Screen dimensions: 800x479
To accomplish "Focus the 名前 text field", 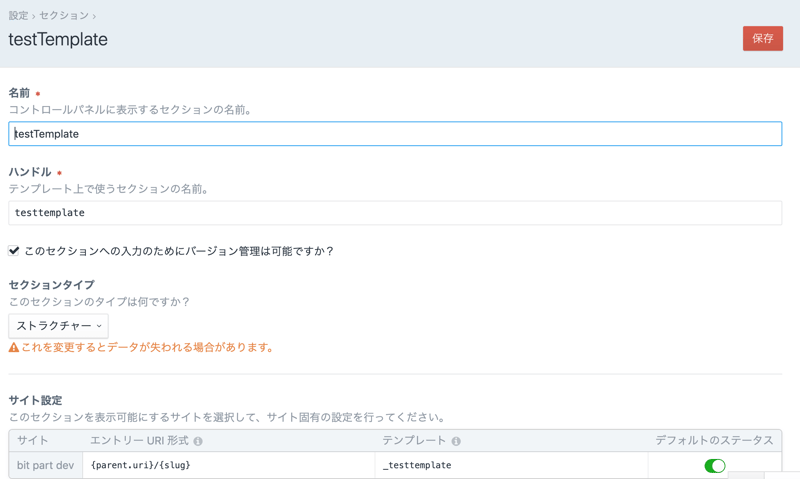I will pyautogui.click(x=395, y=134).
